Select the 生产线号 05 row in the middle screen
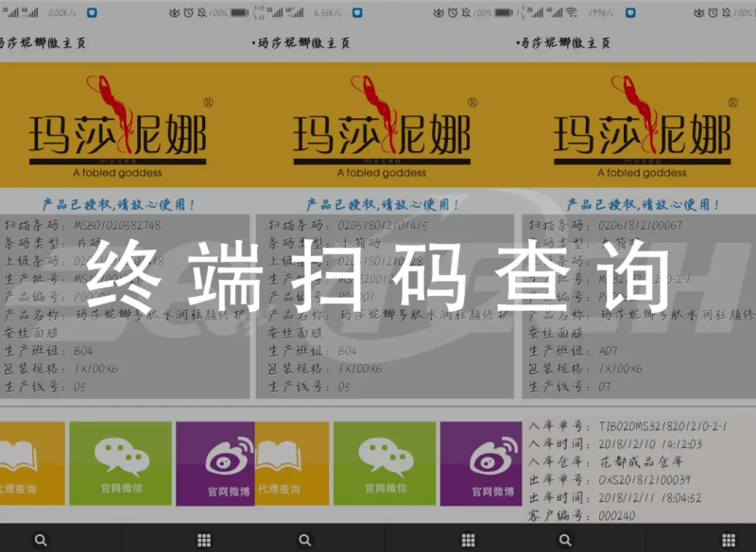The image size is (756, 552). [310, 388]
